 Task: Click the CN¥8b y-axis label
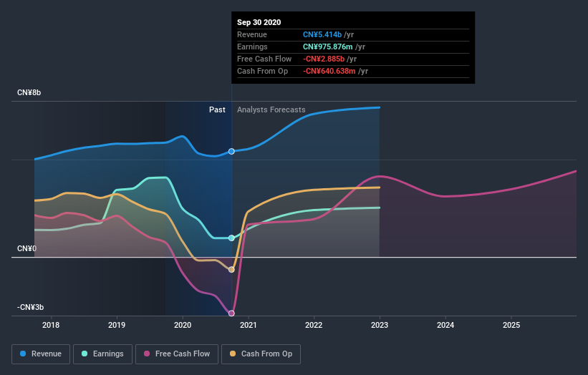(x=29, y=92)
